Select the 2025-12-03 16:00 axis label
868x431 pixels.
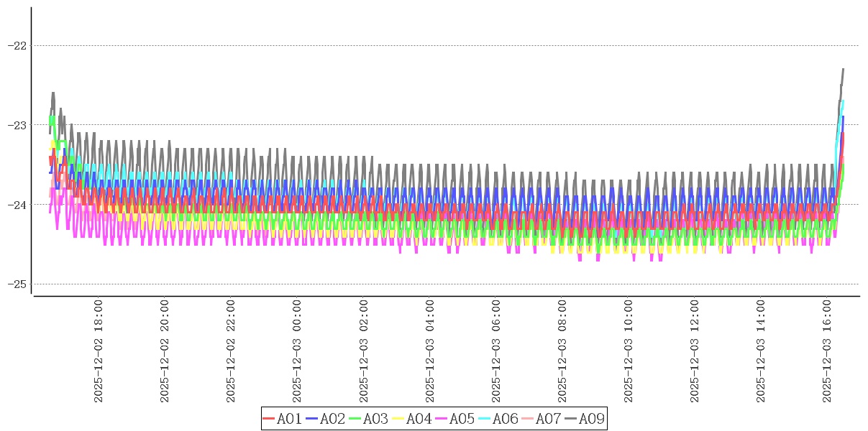tap(827, 352)
